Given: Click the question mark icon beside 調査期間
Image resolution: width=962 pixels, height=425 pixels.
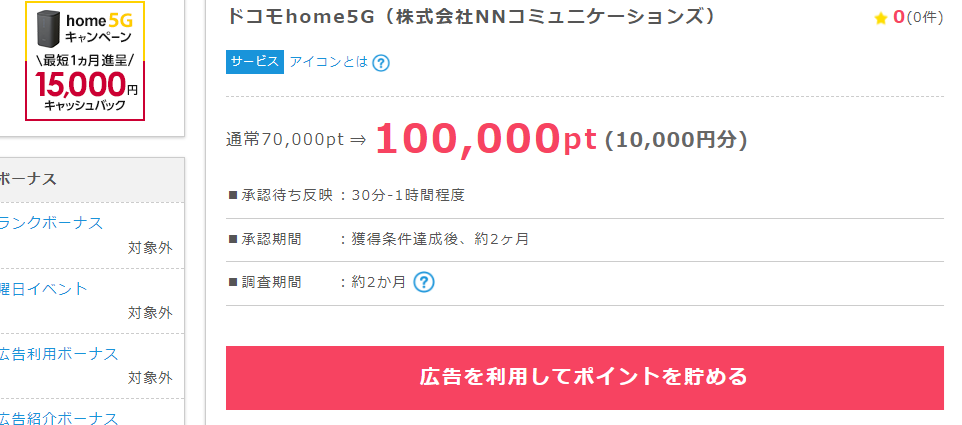Looking at the screenshot, I should click(x=424, y=282).
